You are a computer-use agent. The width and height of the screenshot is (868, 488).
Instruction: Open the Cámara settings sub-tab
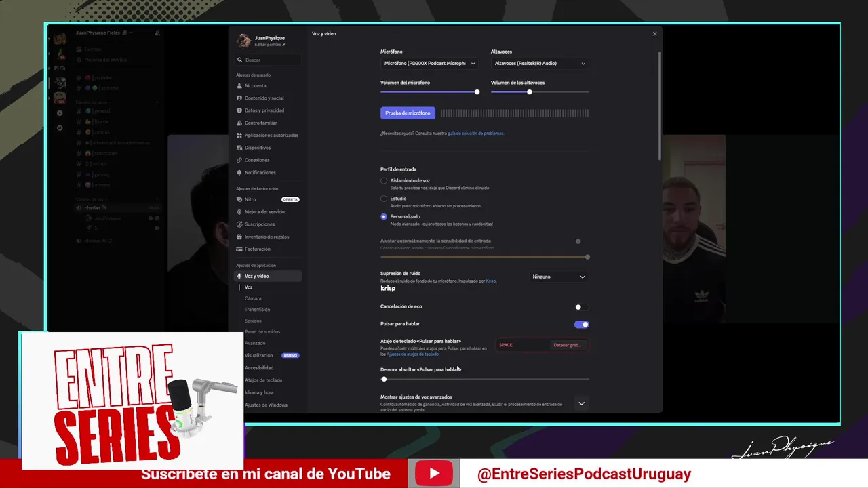(x=253, y=298)
